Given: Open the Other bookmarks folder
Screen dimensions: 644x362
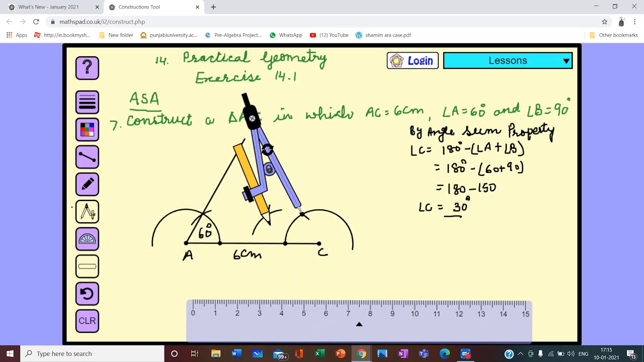Looking at the screenshot, I should [613, 35].
